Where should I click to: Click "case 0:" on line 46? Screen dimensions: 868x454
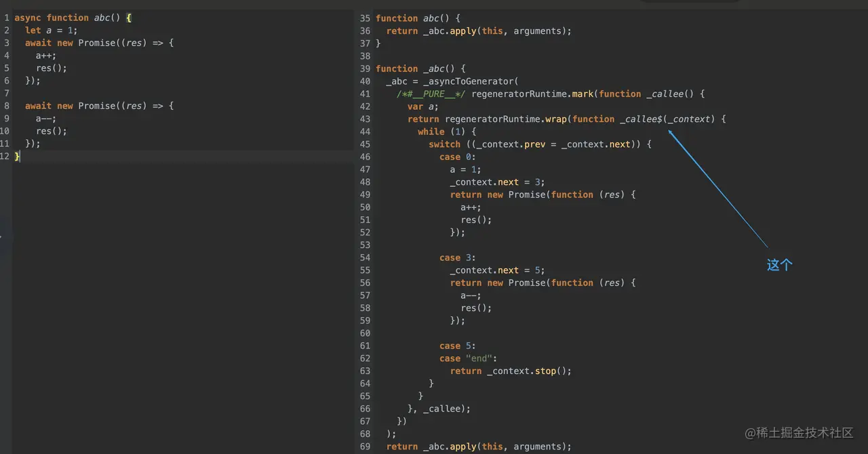tap(458, 157)
